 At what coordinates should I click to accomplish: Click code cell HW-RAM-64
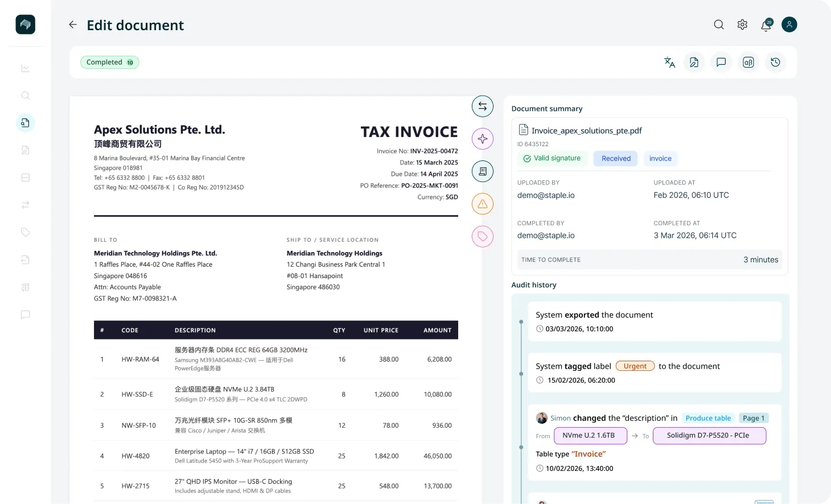[140, 360]
